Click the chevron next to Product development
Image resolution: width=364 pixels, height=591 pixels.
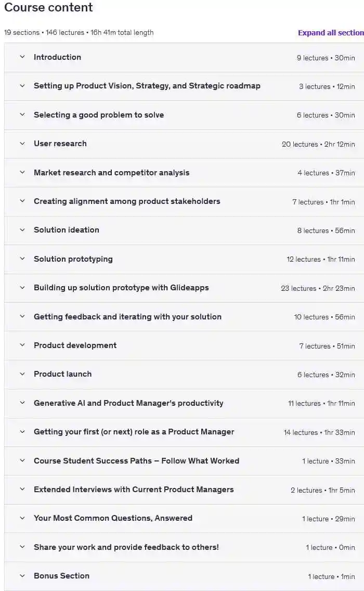(22, 345)
